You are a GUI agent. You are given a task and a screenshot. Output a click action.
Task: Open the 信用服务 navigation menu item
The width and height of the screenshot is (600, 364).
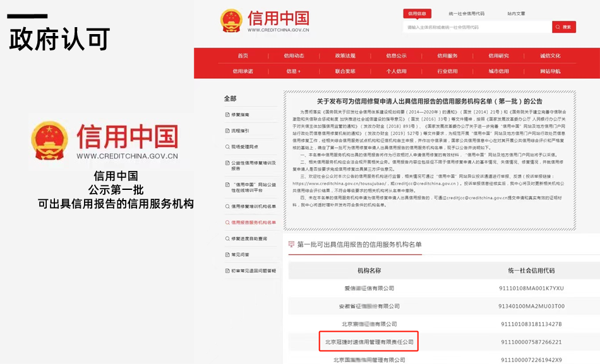(x=447, y=56)
